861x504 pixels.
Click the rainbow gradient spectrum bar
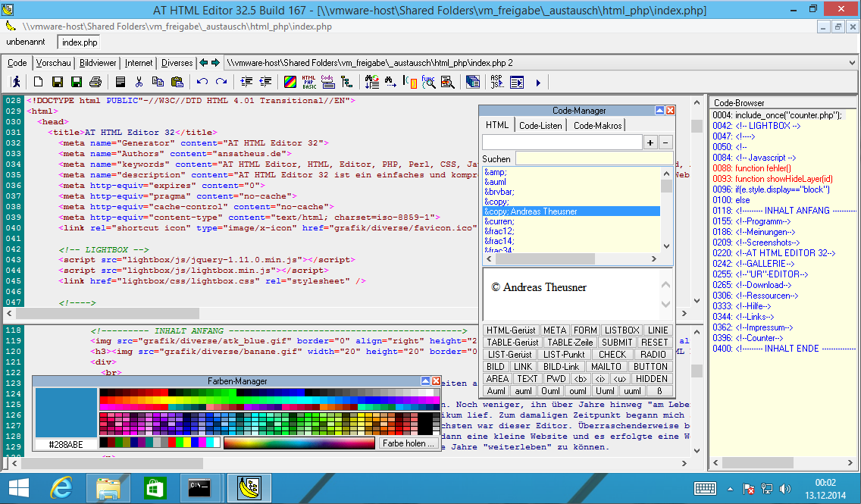(x=299, y=443)
